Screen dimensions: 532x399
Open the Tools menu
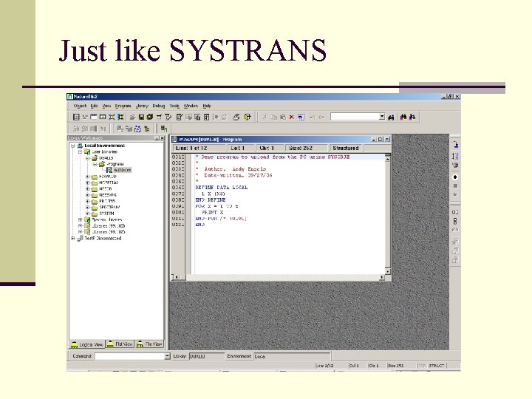click(174, 106)
